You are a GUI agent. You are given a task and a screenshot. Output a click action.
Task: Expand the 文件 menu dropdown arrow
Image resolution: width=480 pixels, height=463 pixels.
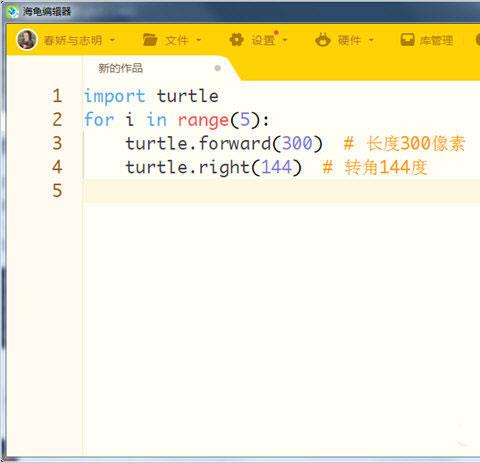coord(199,40)
